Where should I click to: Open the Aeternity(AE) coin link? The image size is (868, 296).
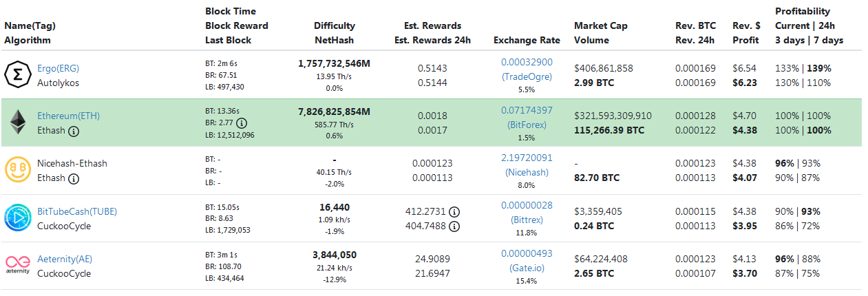65,259
